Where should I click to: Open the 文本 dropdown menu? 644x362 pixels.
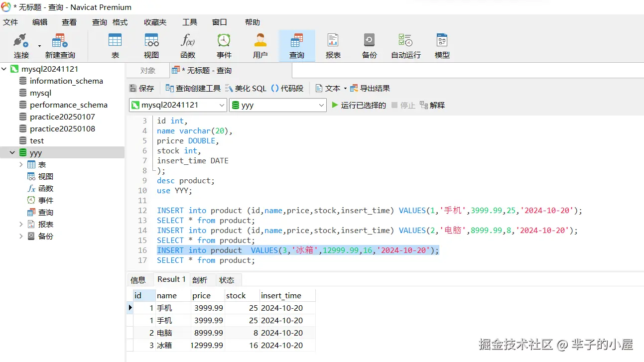331,88
